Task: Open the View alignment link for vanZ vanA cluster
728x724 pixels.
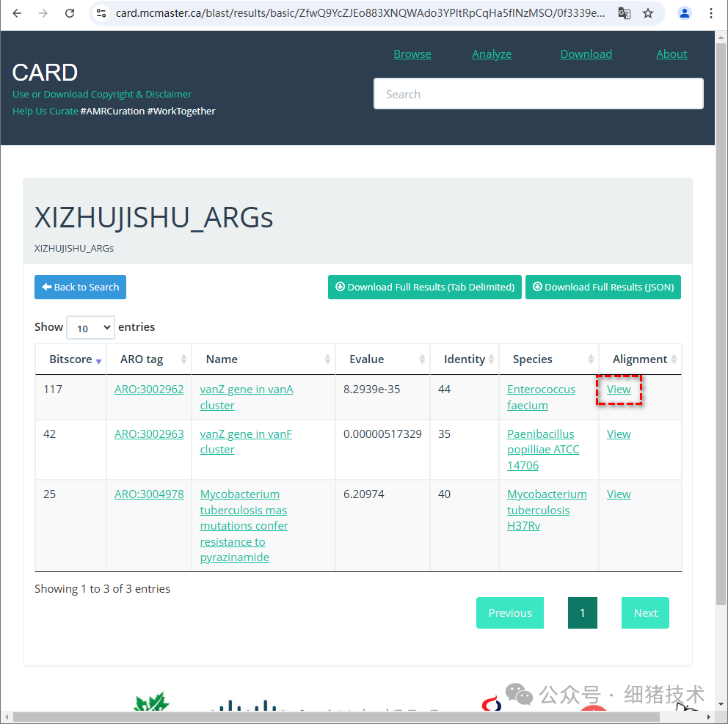Action: [619, 389]
